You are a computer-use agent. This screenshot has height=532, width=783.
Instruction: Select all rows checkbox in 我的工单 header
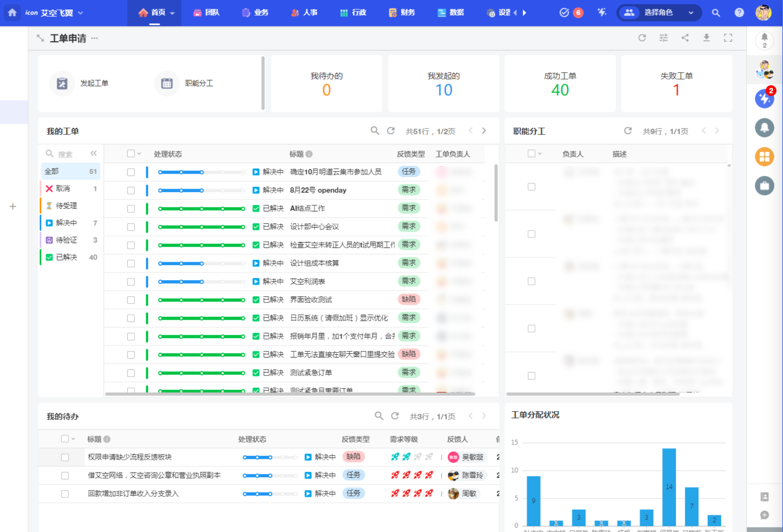[131, 154]
